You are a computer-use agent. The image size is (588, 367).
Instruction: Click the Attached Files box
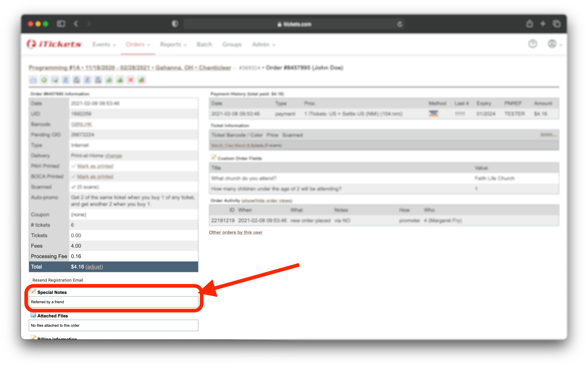pos(113,325)
